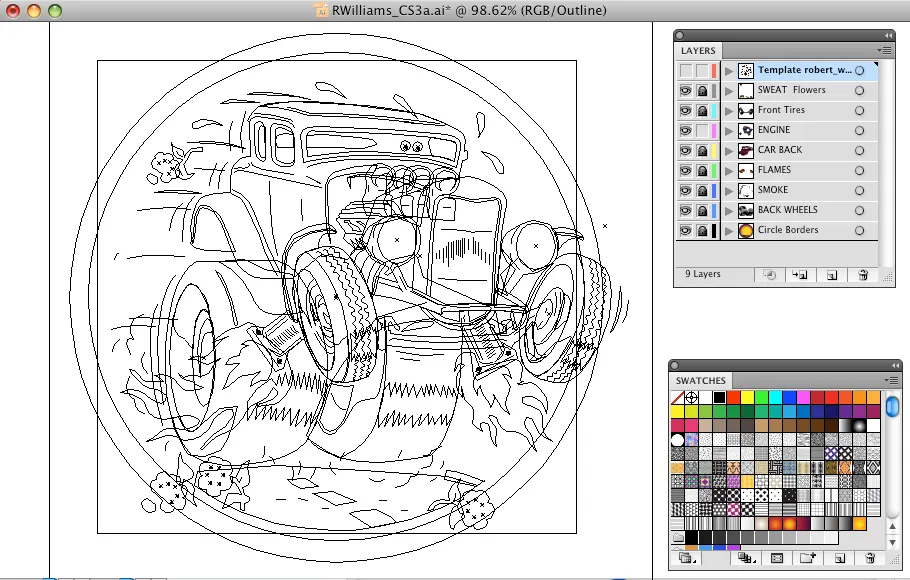Screen dimensions: 910x580
Task: Hide the Front Tires layer via eye icon
Action: 685,110
